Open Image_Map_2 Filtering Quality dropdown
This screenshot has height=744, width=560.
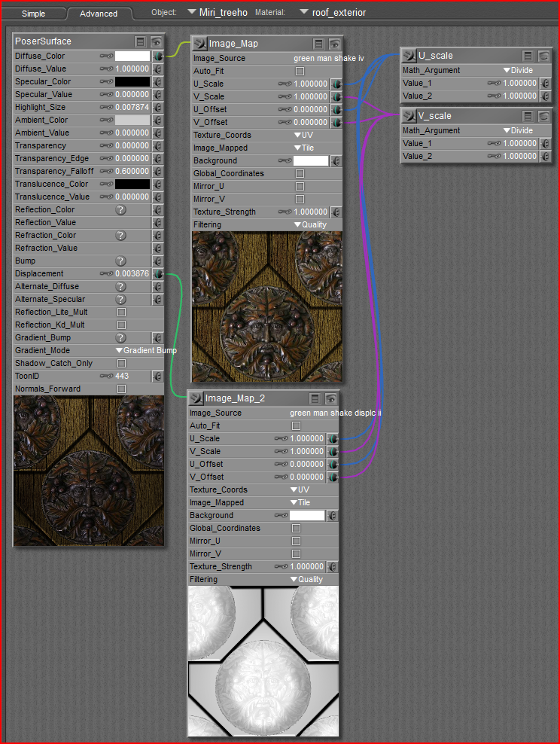coord(306,580)
